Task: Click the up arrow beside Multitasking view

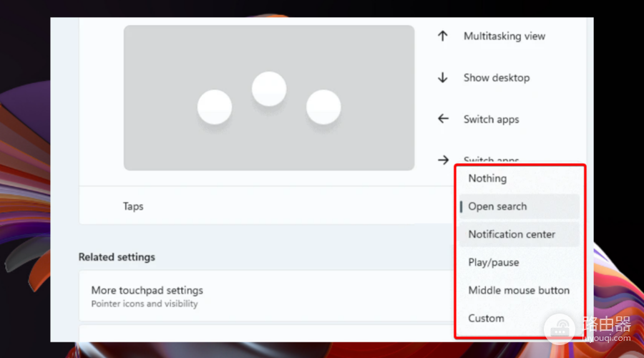Action: [442, 37]
